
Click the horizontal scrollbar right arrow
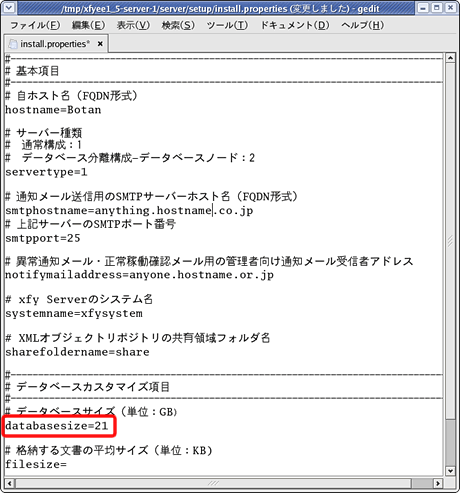(x=438, y=483)
